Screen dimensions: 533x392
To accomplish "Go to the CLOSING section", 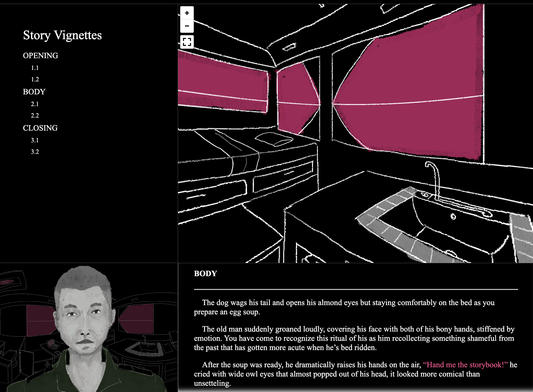I will coord(40,128).
